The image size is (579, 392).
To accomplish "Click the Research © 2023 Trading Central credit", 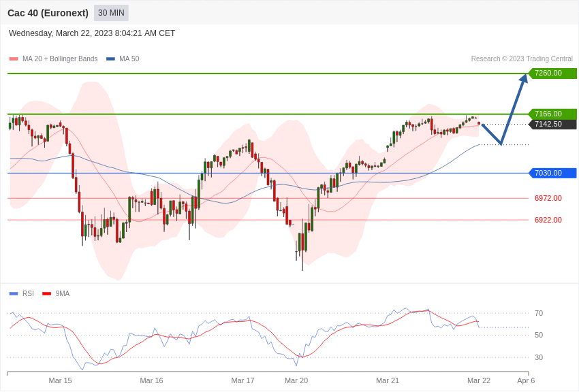I will pyautogui.click(x=522, y=59).
